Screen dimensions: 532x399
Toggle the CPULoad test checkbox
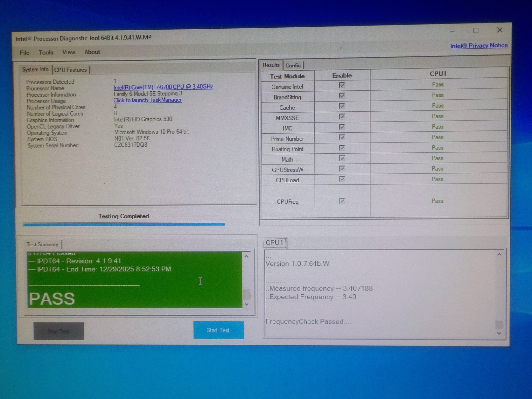point(342,179)
